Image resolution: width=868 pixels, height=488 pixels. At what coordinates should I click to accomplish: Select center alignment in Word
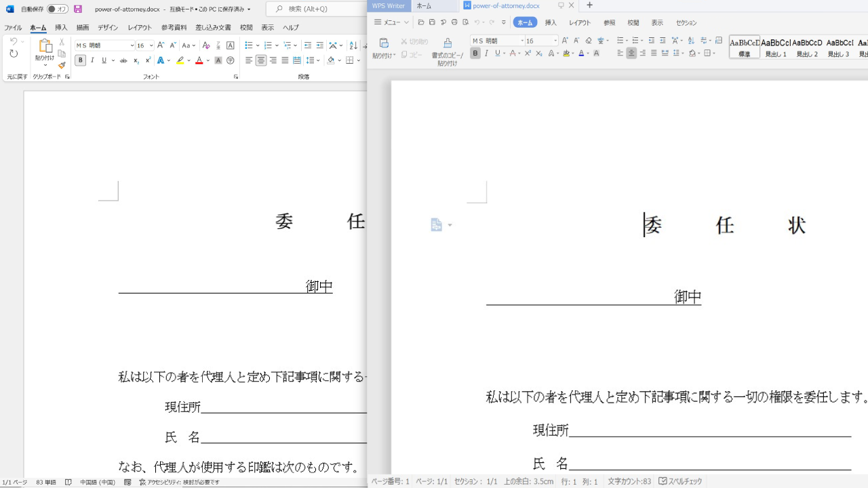pos(261,60)
